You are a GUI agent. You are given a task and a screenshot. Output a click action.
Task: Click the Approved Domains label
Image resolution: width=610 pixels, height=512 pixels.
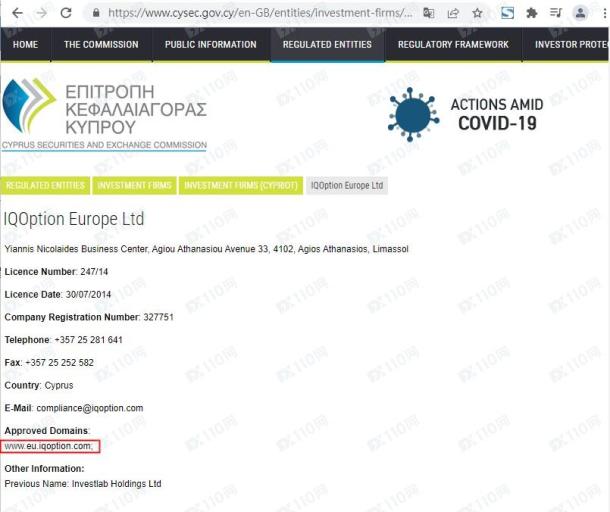click(47, 431)
